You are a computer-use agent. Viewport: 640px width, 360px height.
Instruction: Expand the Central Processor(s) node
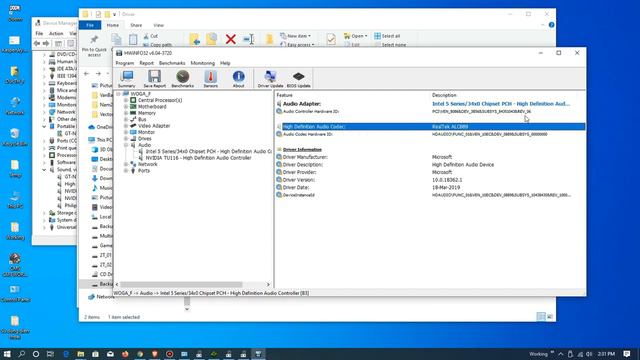click(x=126, y=100)
